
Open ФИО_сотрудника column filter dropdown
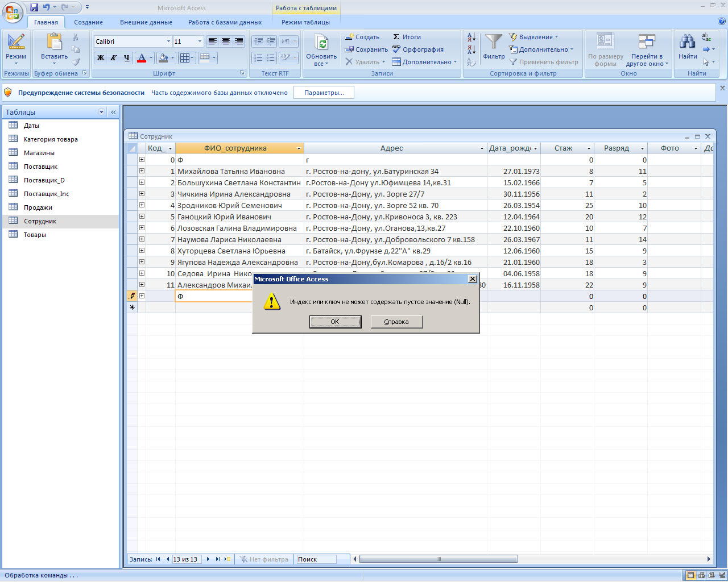click(x=299, y=148)
